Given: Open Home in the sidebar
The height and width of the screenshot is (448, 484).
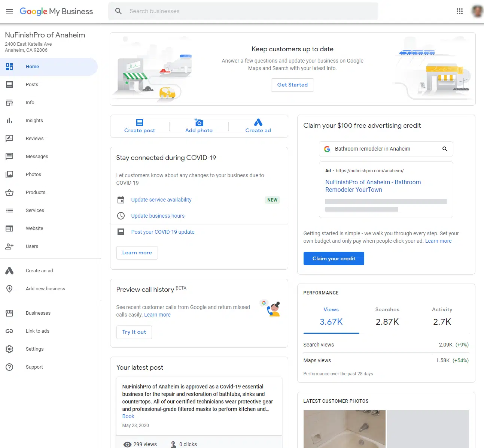Looking at the screenshot, I should coord(49,67).
